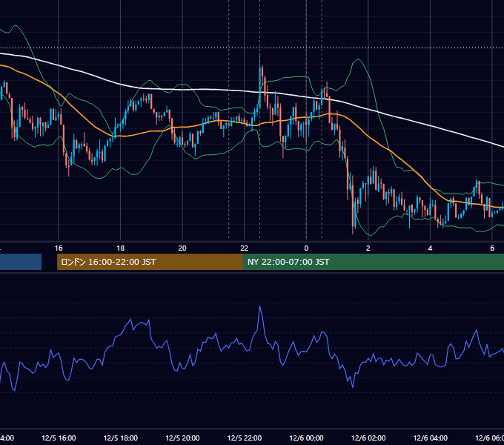Click the 22 hour label on price chart axis
This screenshot has height=445, width=504.
(x=245, y=248)
